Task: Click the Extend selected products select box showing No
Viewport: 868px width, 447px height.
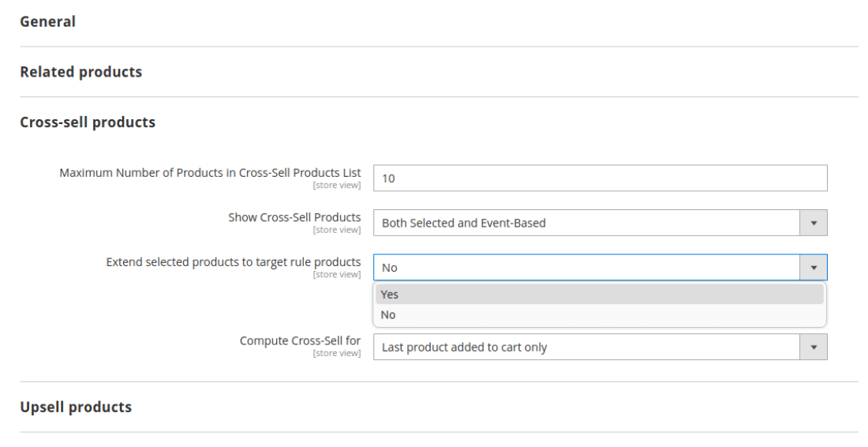Action: (587, 268)
